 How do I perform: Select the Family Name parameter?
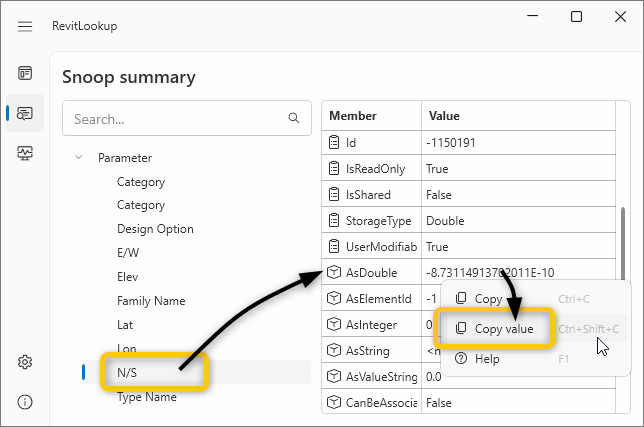pos(151,301)
